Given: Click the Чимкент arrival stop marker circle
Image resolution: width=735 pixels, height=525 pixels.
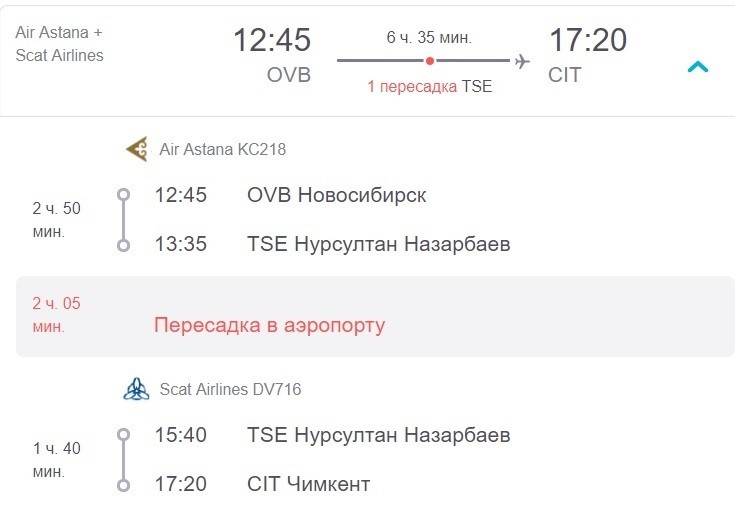Looking at the screenshot, I should click(123, 485).
